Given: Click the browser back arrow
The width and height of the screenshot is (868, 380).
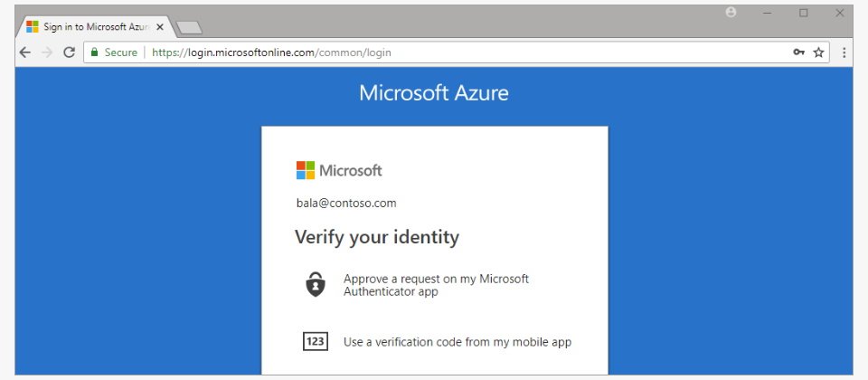Looking at the screenshot, I should click(25, 52).
